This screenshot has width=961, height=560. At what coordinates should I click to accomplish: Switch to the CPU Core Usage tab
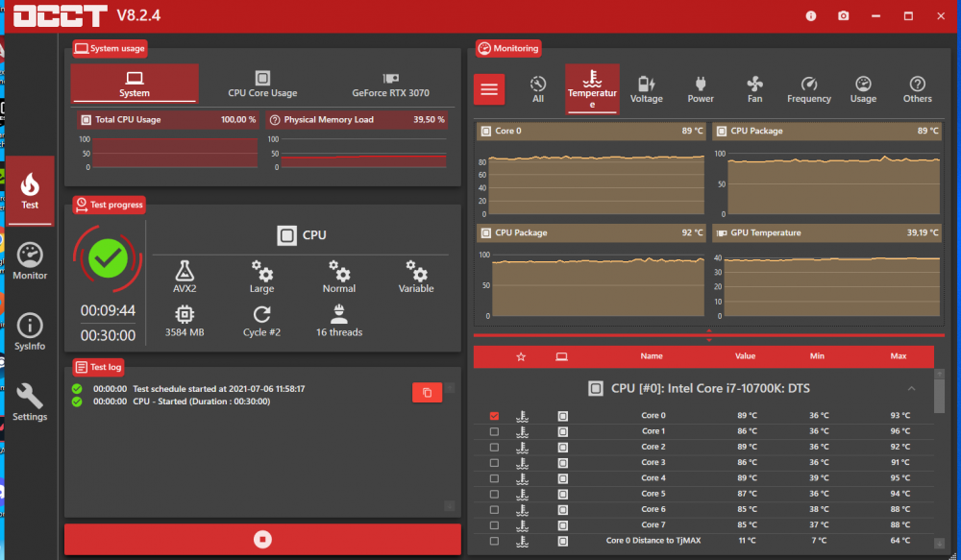pos(262,84)
